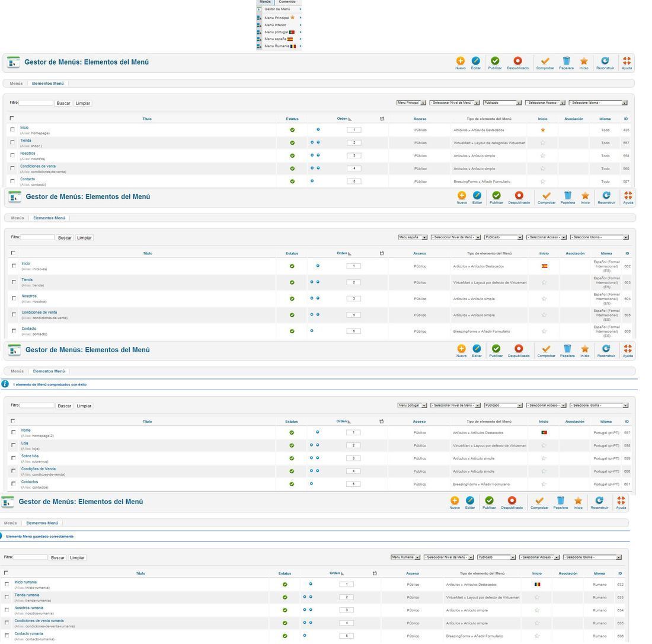Tick the checkbox for the inicio-es alias row
Screen dimensions: 652x644
coord(14,266)
